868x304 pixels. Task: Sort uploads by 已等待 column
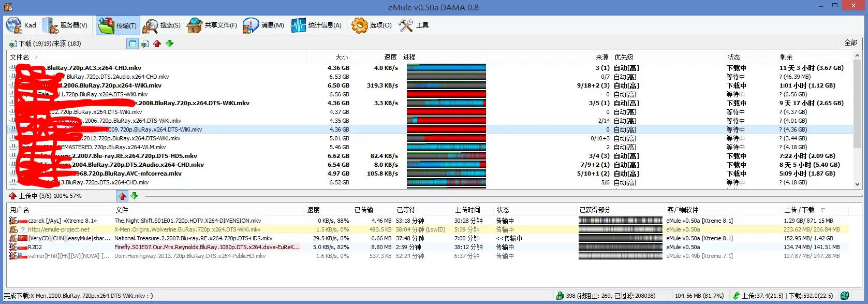[x=423, y=210]
